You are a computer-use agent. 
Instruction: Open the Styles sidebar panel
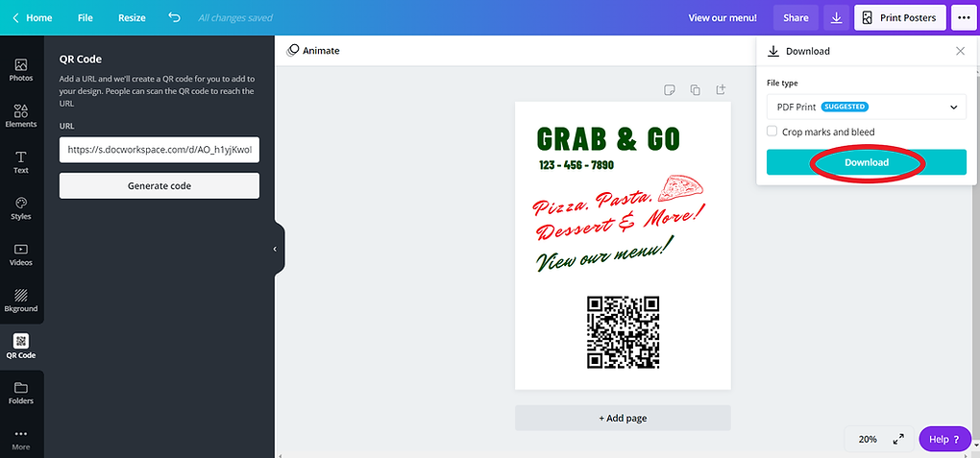pyautogui.click(x=20, y=208)
